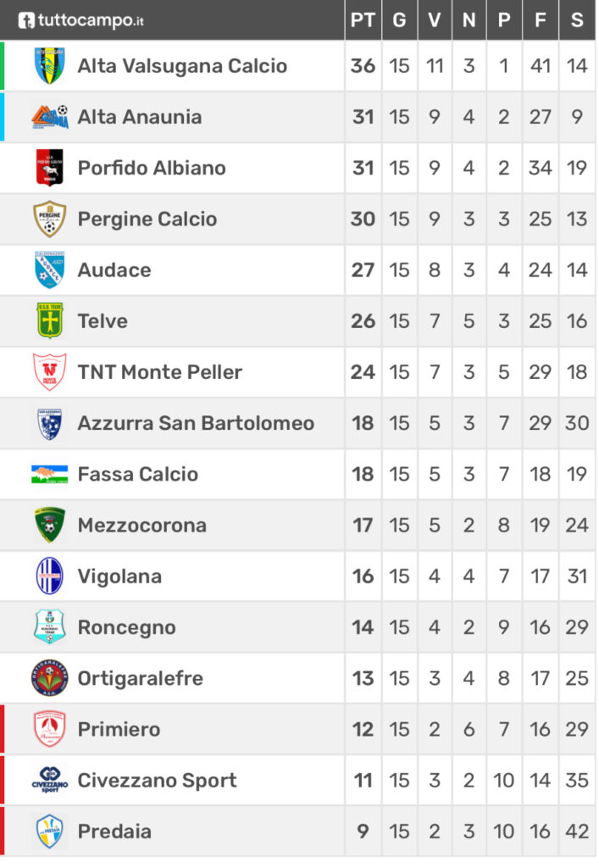Click the Telve green cross crest
The image size is (599, 868).
(50, 321)
